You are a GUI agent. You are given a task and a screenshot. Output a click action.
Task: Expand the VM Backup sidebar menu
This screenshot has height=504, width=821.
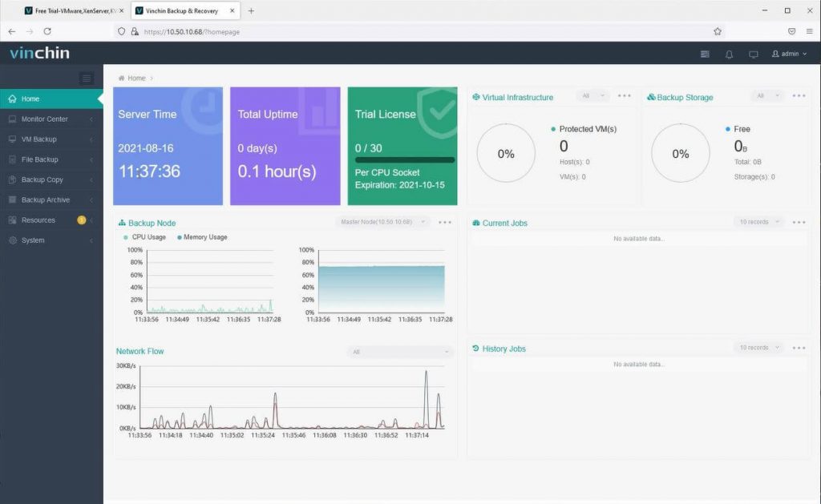click(x=51, y=139)
